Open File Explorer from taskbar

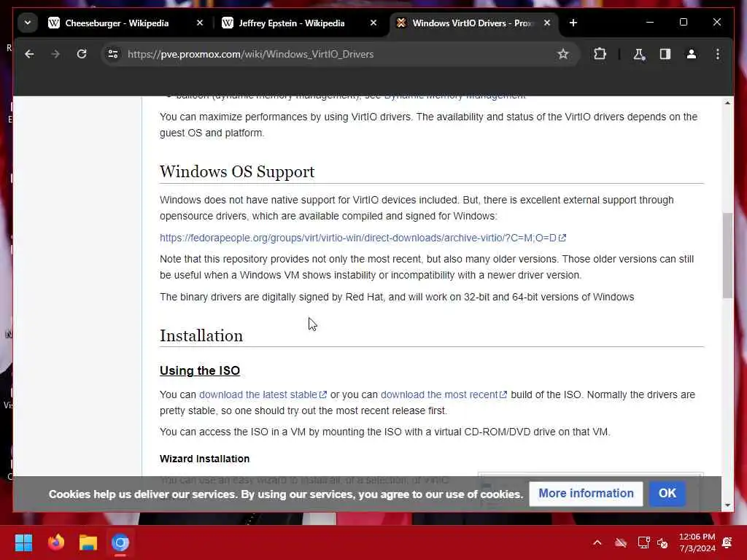pos(88,542)
